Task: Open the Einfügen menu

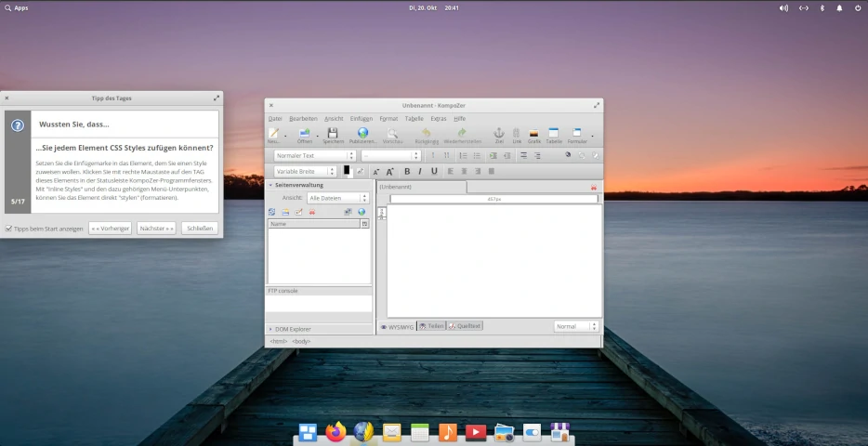Action: (x=361, y=118)
